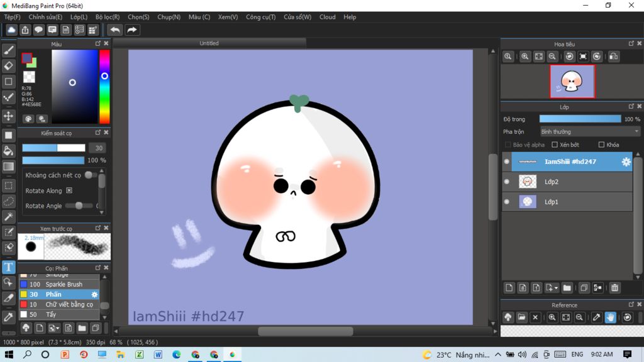Screen dimensions: 644x362
Task: Click the canvas horizontal scrollbar
Action: [x=306, y=331]
